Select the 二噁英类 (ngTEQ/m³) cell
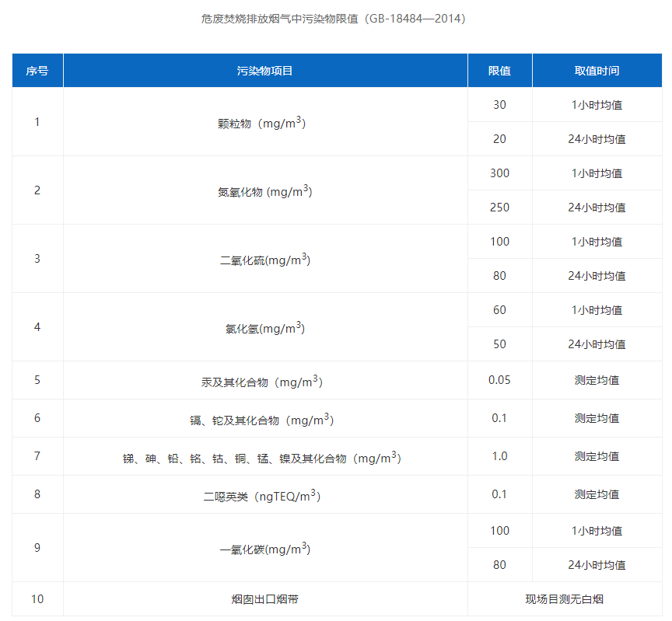This screenshot has width=672, height=621. click(264, 495)
